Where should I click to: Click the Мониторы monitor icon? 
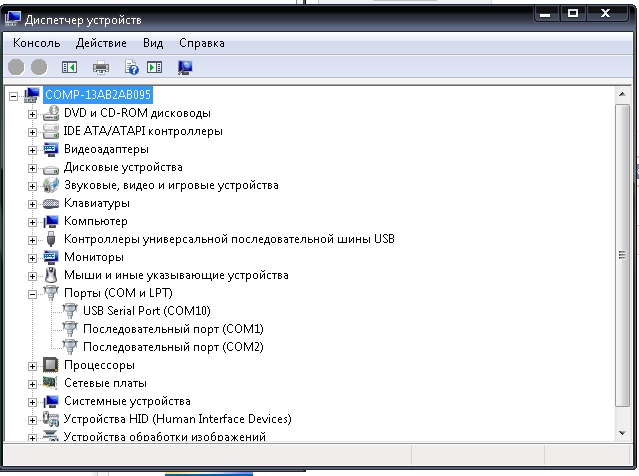(51, 257)
